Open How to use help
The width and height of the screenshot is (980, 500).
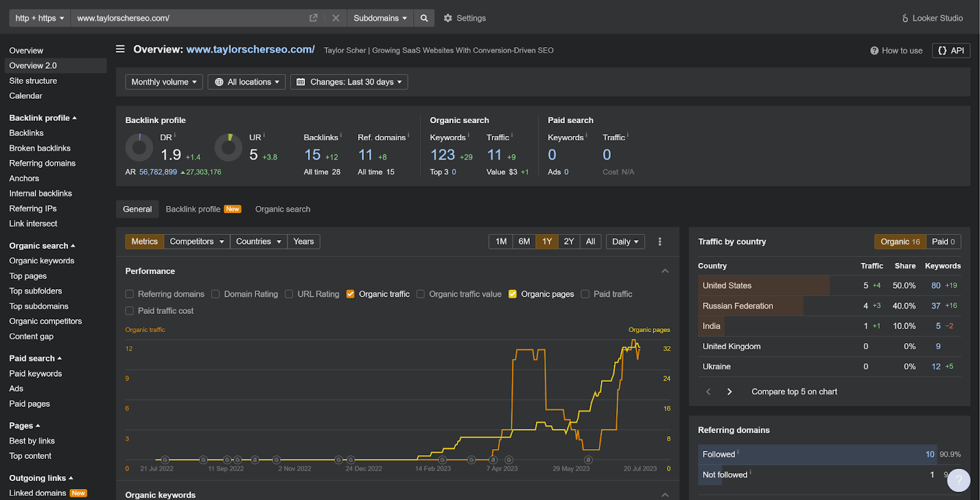click(x=896, y=50)
